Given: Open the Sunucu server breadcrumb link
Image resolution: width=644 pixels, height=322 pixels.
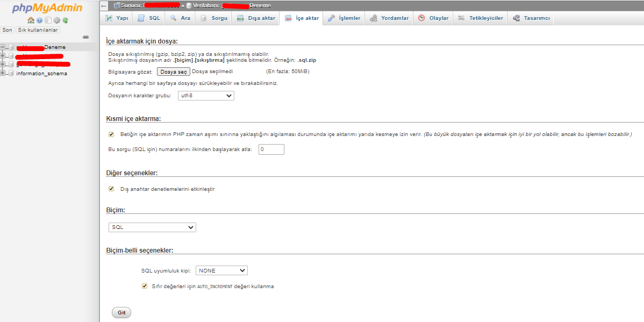Looking at the screenshot, I should click(150, 5).
